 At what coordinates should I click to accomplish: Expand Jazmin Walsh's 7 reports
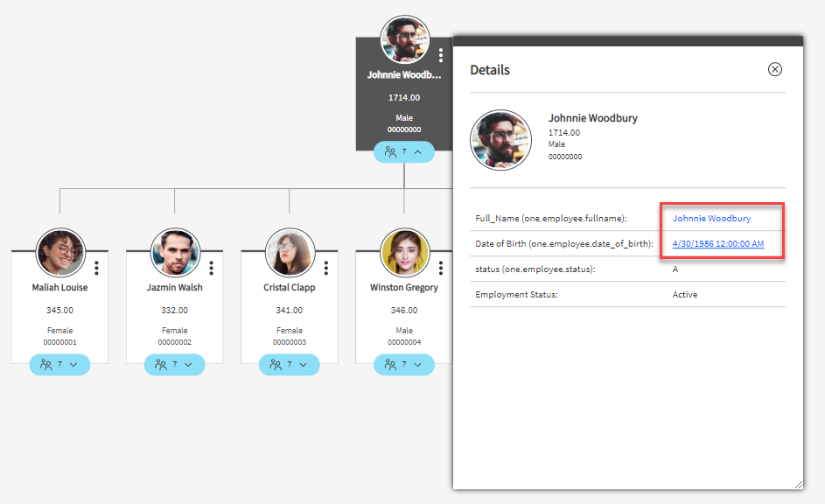click(175, 365)
